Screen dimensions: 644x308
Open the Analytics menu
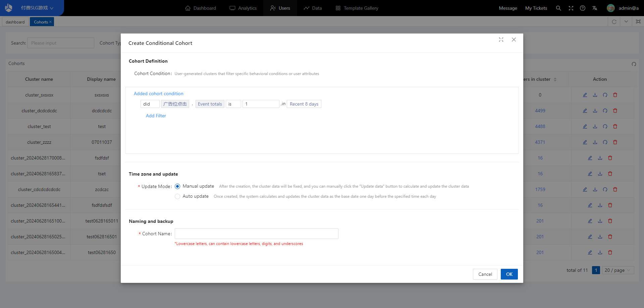[x=243, y=8]
